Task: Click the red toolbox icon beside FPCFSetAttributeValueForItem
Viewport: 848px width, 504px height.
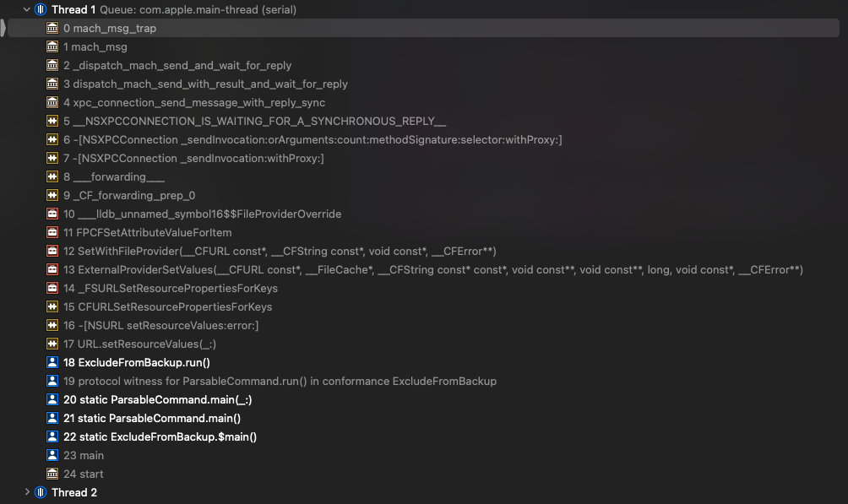Action: tap(52, 232)
